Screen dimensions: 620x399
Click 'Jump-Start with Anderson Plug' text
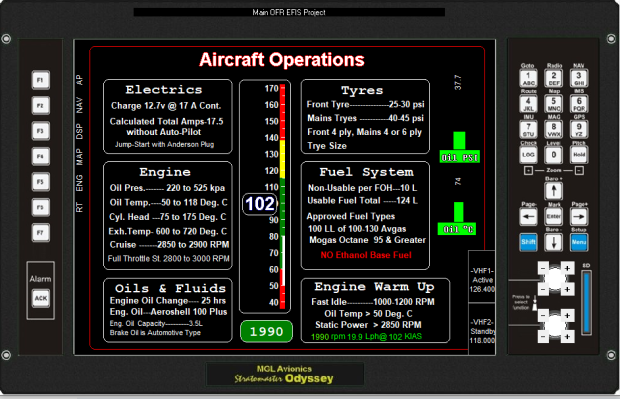tap(164, 144)
